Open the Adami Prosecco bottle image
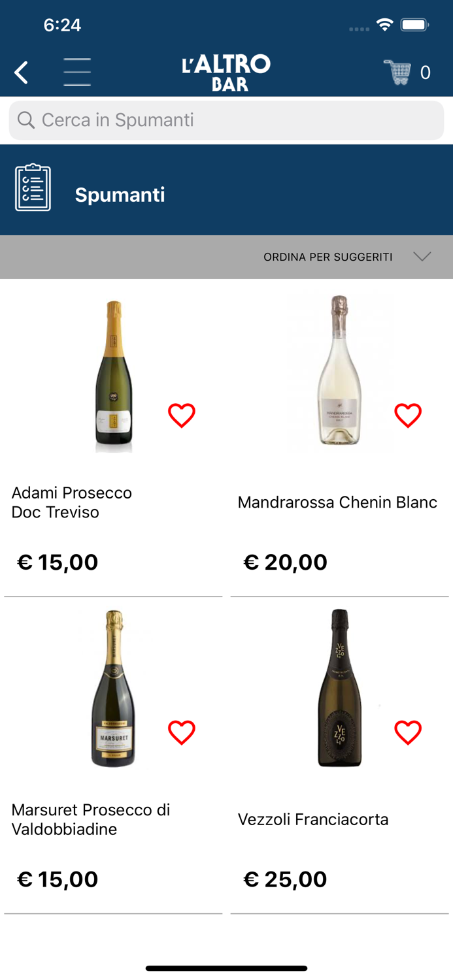453x980 pixels. click(114, 376)
